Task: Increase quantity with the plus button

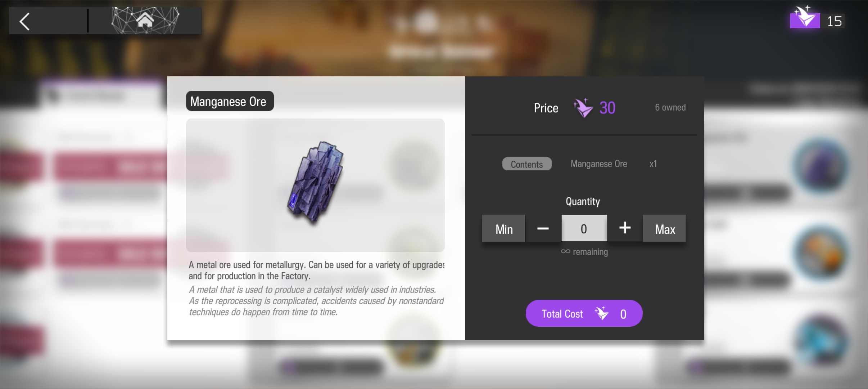Action: pos(625,228)
